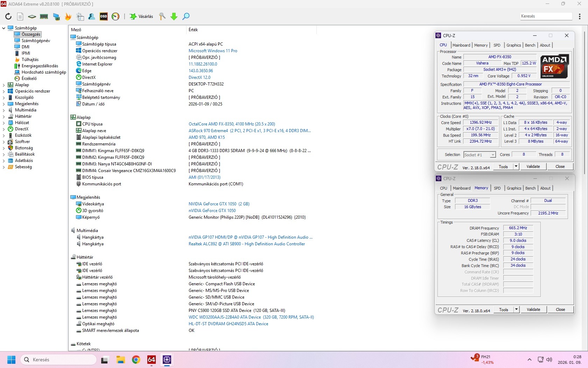Switch to SPD tab in lower CPU-Z
This screenshot has height=368, width=588.
[x=497, y=188]
